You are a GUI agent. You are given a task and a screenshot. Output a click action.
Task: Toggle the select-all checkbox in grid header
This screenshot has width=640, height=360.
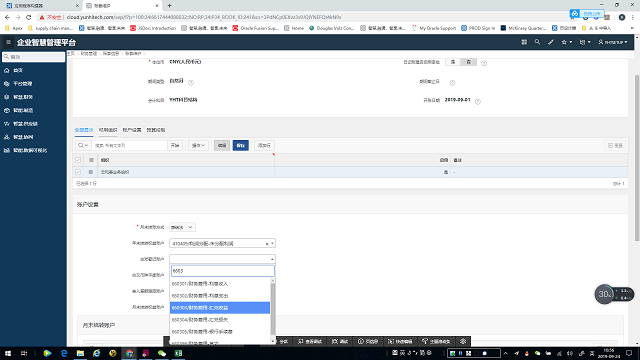(x=78, y=160)
